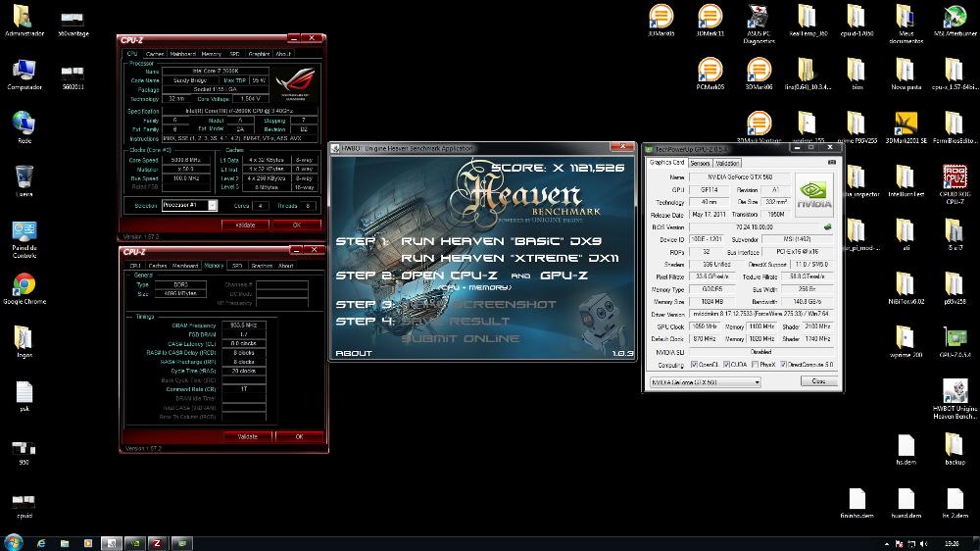Toggle the DirectCompute 5.0 checkbox
980x551 pixels.
pos(783,364)
